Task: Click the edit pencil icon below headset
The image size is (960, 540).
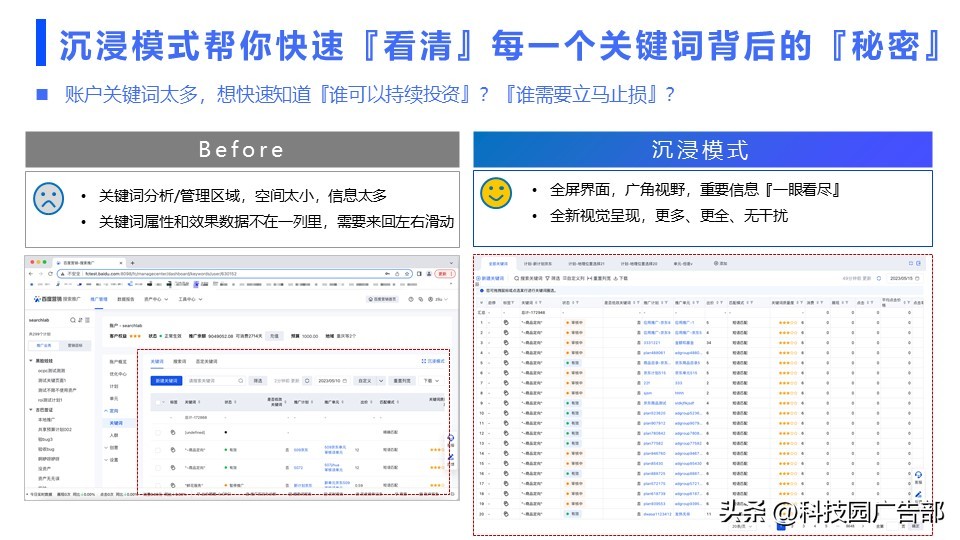Action: tap(918, 495)
